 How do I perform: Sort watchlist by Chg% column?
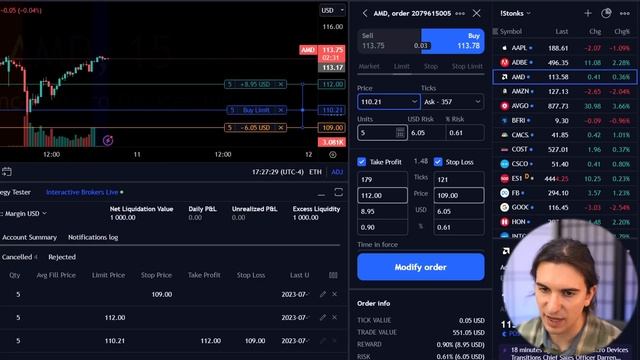point(622,31)
